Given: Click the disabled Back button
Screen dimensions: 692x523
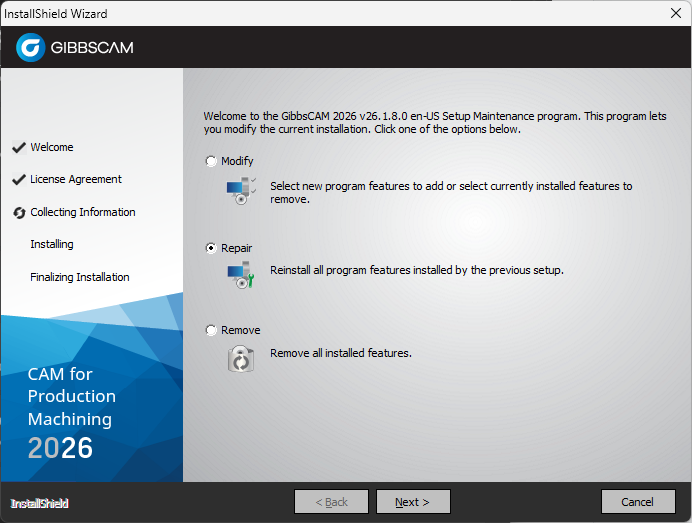Looking at the screenshot, I should tap(331, 502).
